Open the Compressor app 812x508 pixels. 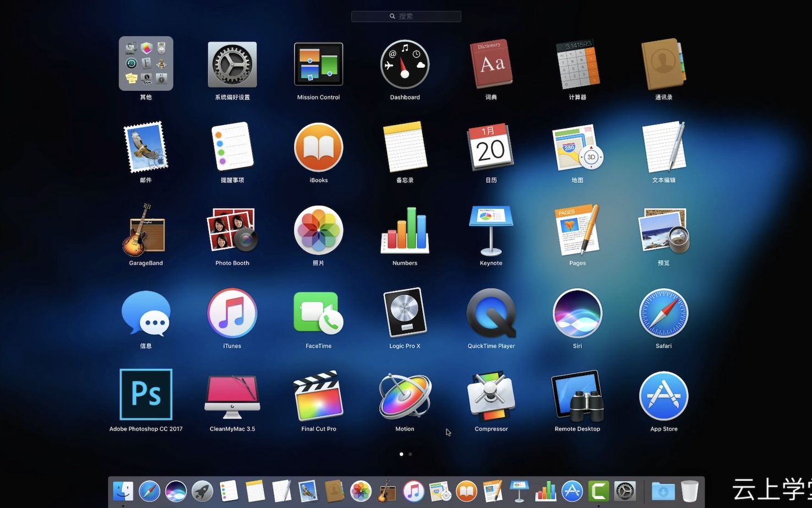pyautogui.click(x=491, y=396)
